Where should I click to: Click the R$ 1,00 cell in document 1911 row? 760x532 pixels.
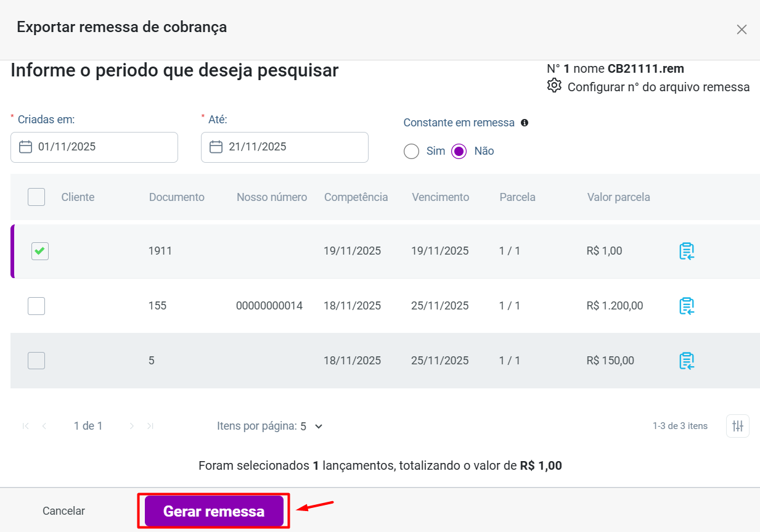(x=605, y=251)
